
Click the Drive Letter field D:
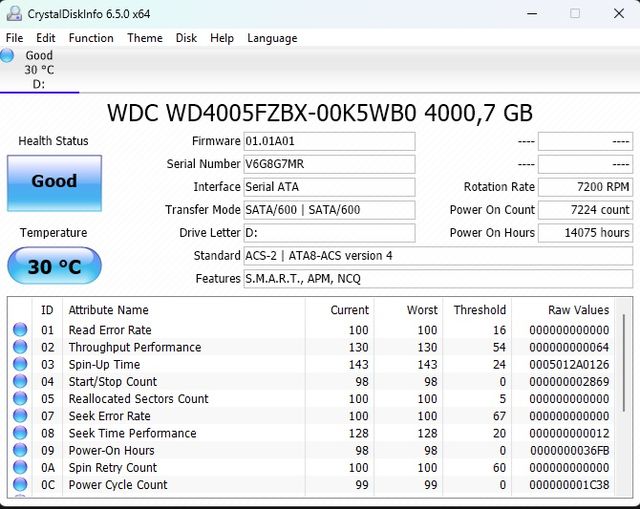pos(329,233)
